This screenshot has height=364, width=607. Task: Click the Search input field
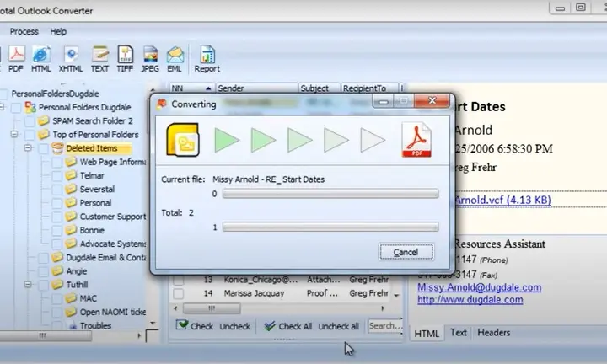(x=384, y=325)
